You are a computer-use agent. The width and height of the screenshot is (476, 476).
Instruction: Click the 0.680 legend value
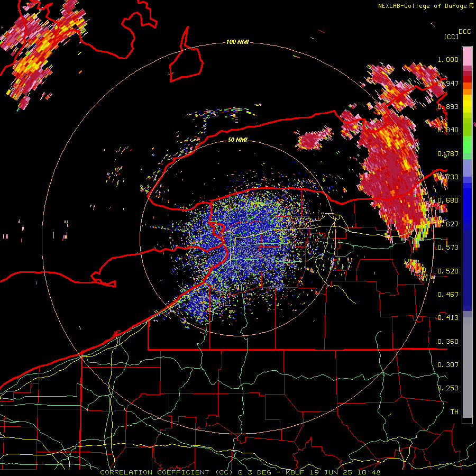pyautogui.click(x=448, y=200)
